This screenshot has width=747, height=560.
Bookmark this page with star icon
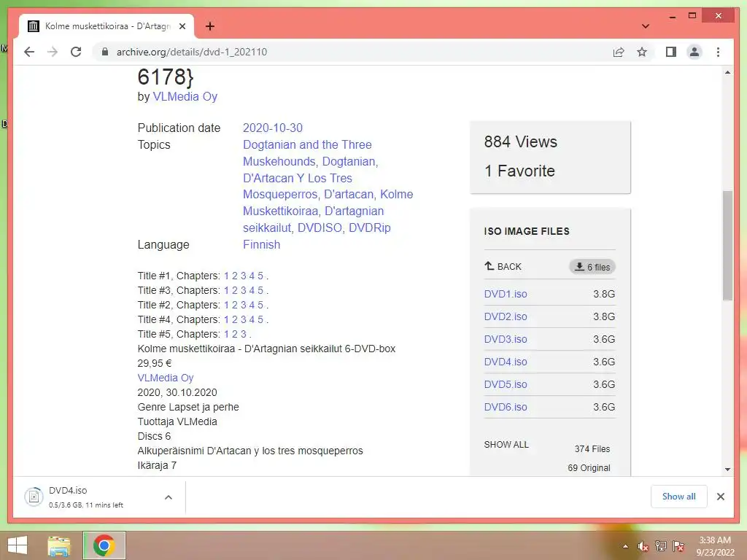tap(642, 52)
